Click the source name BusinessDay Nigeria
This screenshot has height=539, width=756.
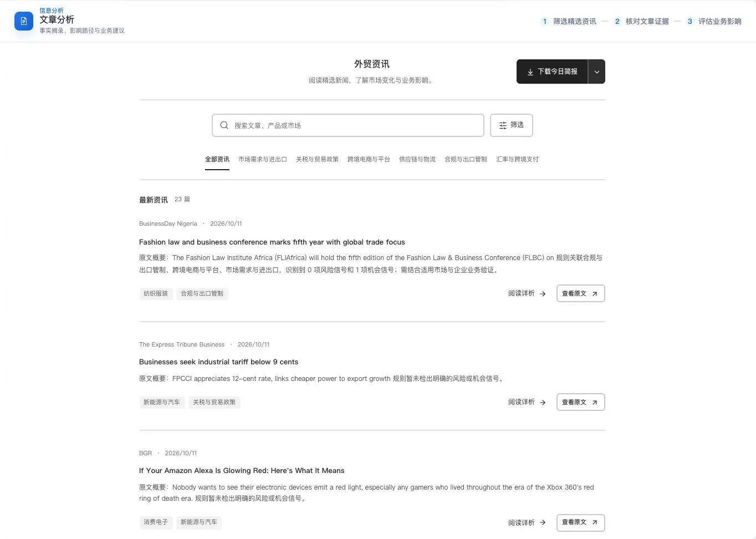(168, 223)
